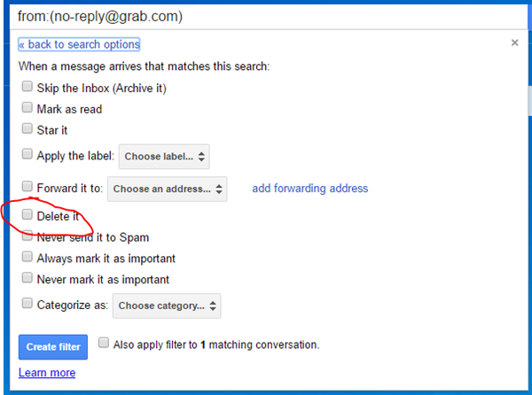Expand the Choose an address dropdown
Viewport: 532px width, 395px height.
click(x=167, y=189)
